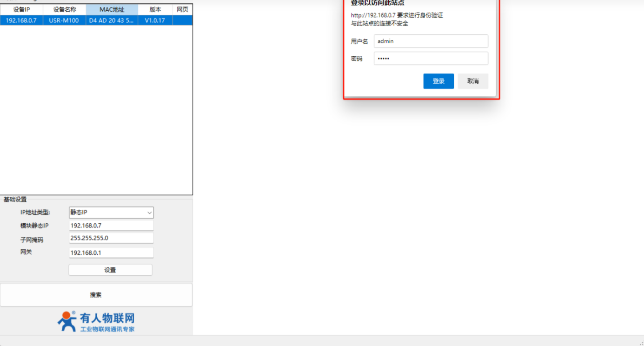Click the 子网掩码 input field
The image size is (644, 346).
(x=111, y=238)
